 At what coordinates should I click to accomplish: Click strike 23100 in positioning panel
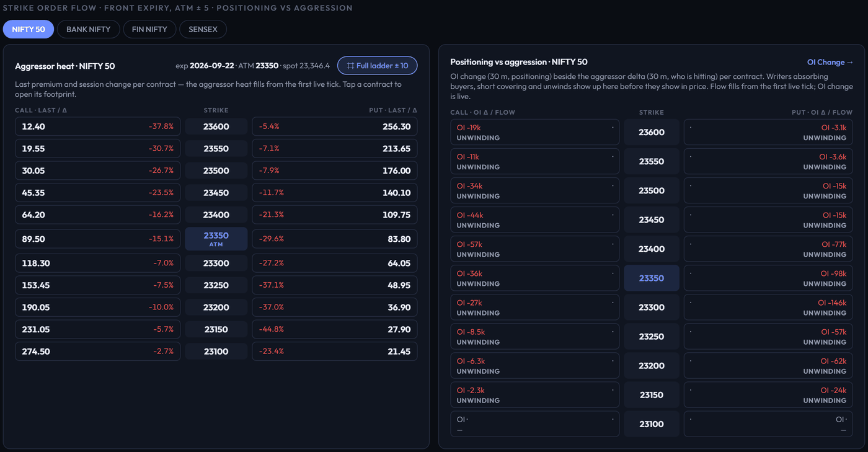652,423
